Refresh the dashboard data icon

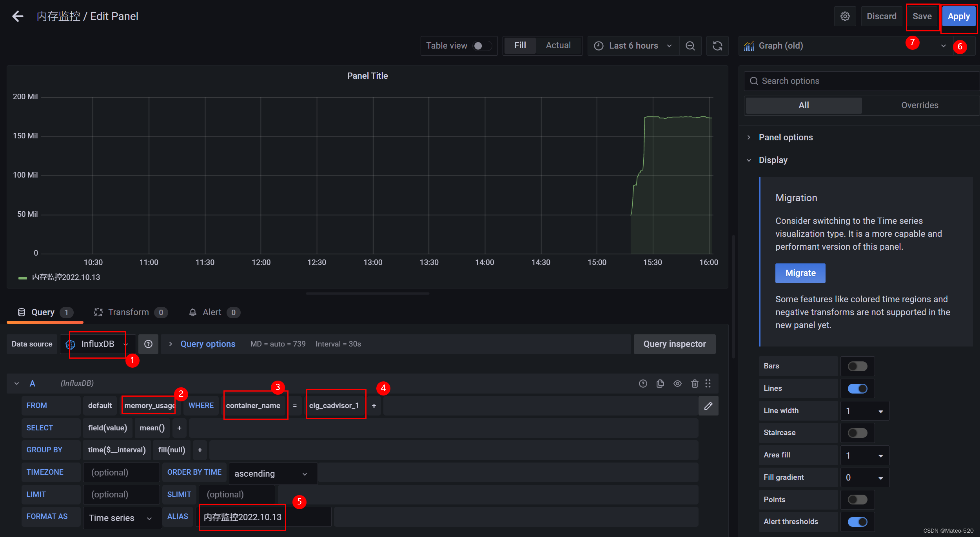pos(717,46)
